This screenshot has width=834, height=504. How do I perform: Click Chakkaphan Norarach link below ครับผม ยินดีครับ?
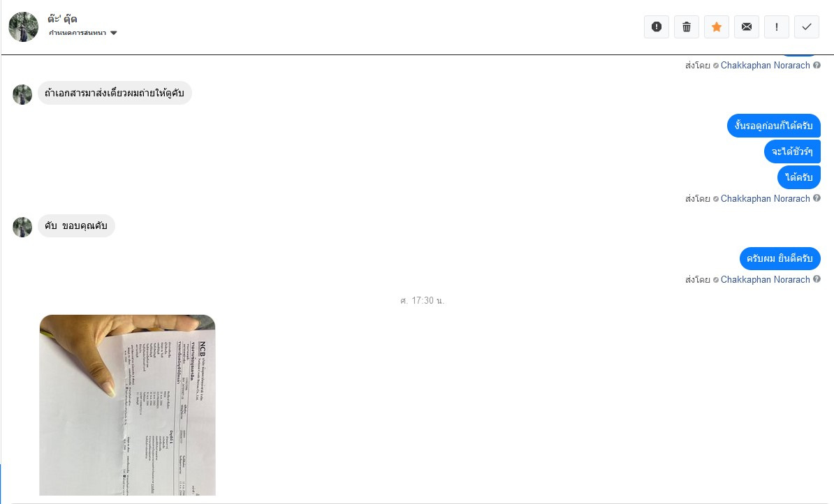pyautogui.click(x=765, y=280)
